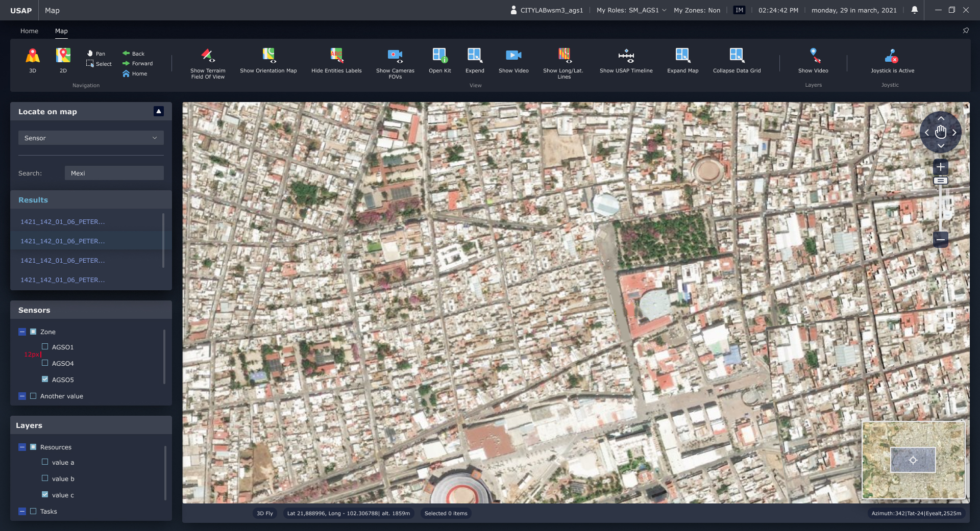The image size is (980, 531).
Task: Check the AGSO1 zone checkbox
Action: pyautogui.click(x=45, y=347)
